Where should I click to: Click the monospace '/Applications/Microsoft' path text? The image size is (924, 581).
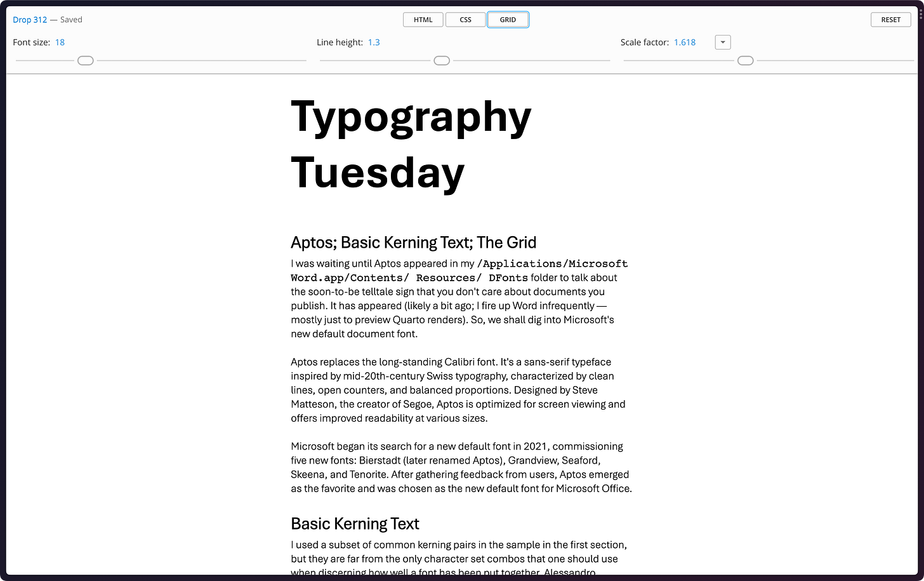(552, 264)
